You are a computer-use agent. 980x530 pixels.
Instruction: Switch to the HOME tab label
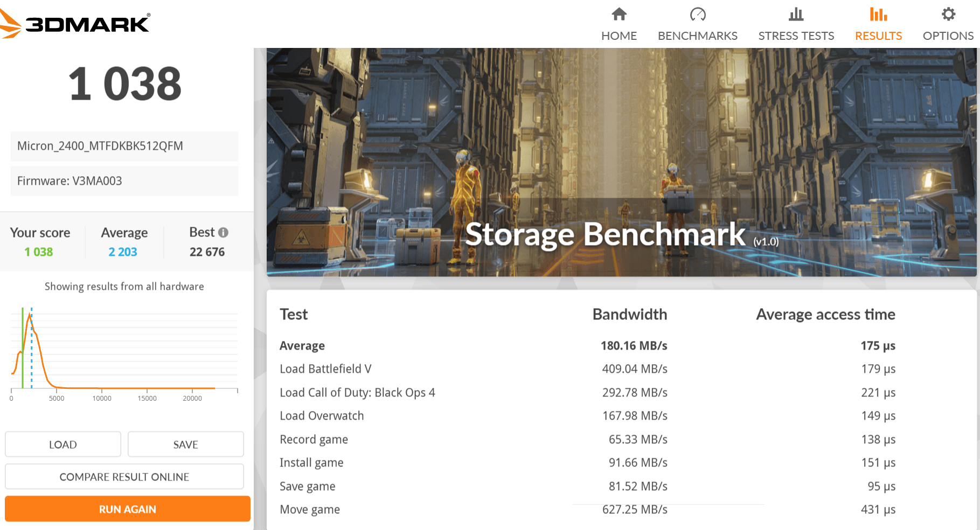coord(619,36)
